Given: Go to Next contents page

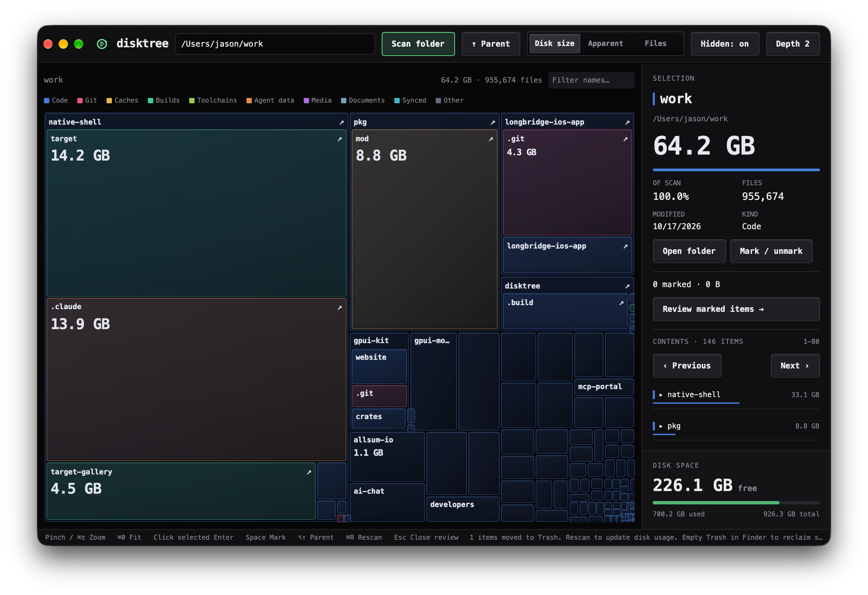Looking at the screenshot, I should pyautogui.click(x=795, y=366).
